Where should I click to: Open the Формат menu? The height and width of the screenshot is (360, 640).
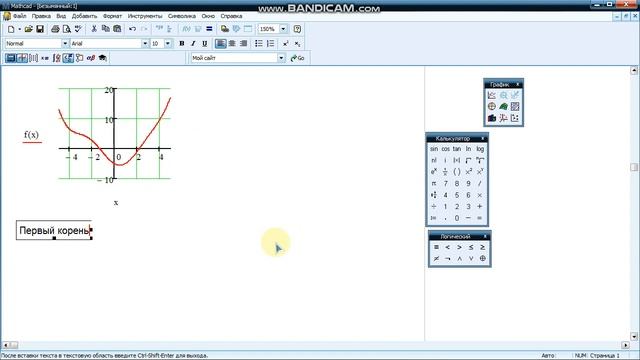coord(112,16)
